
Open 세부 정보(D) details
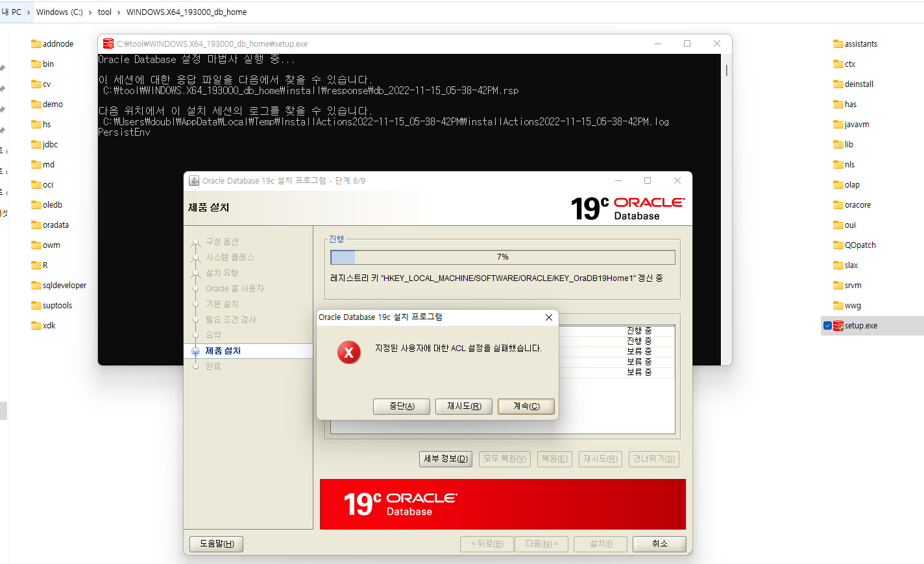pos(446,459)
